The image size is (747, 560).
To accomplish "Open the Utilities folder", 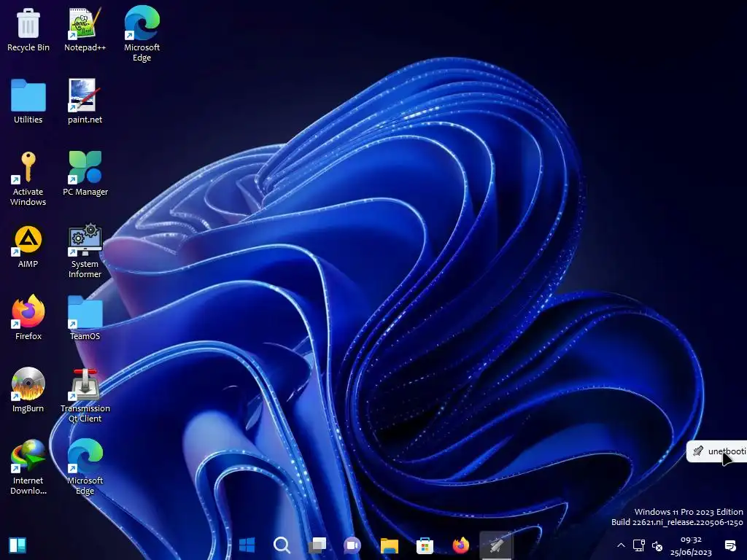I will click(x=28, y=102).
